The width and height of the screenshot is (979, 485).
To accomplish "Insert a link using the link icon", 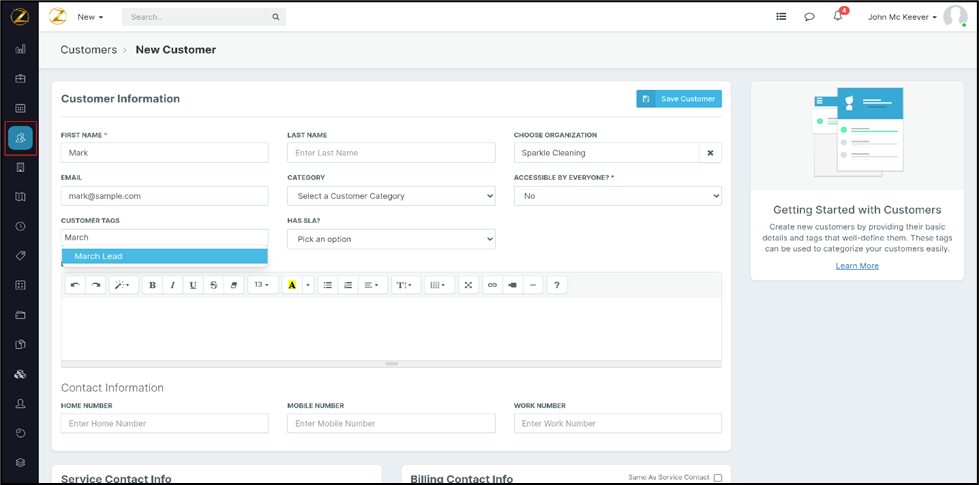I will coord(491,285).
